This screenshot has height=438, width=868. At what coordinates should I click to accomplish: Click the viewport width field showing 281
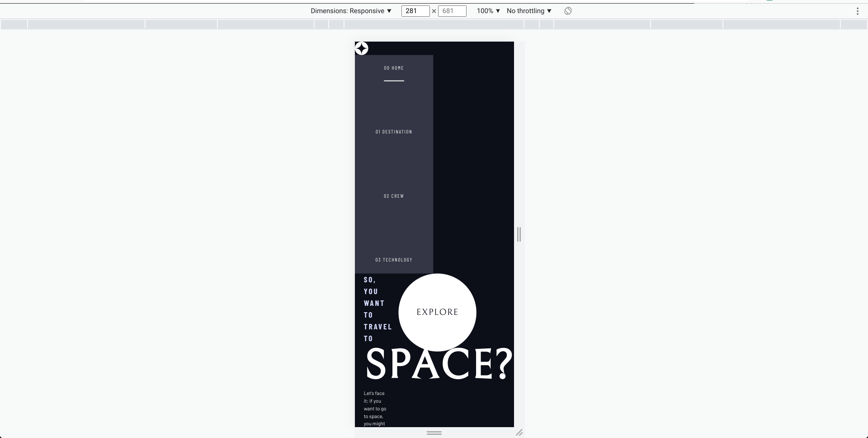click(x=415, y=11)
